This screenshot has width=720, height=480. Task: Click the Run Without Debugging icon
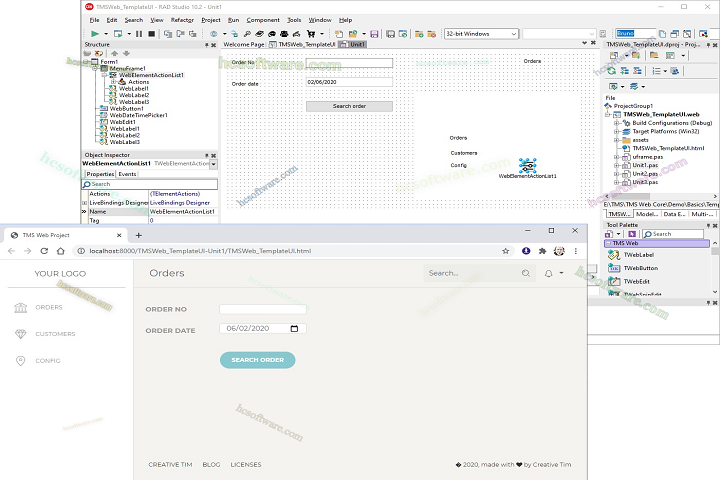tap(118, 34)
